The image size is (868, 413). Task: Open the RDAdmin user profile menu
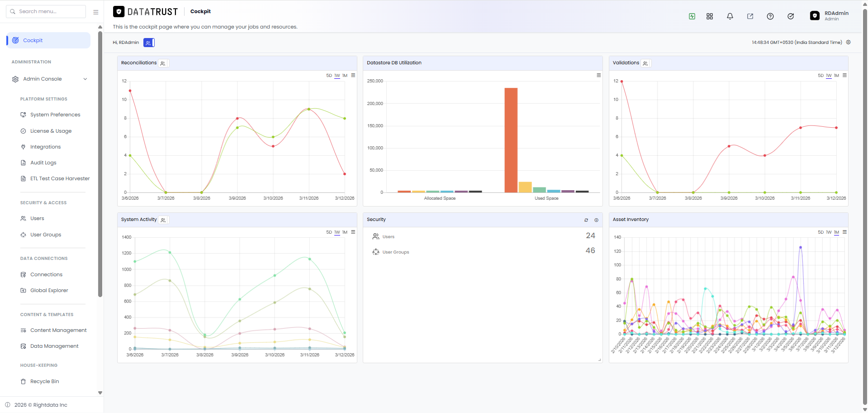[x=830, y=16]
